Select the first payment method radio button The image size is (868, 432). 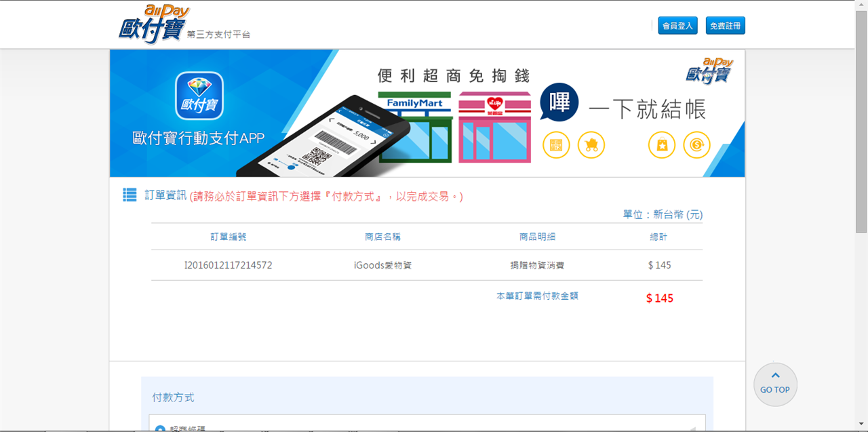point(160,429)
